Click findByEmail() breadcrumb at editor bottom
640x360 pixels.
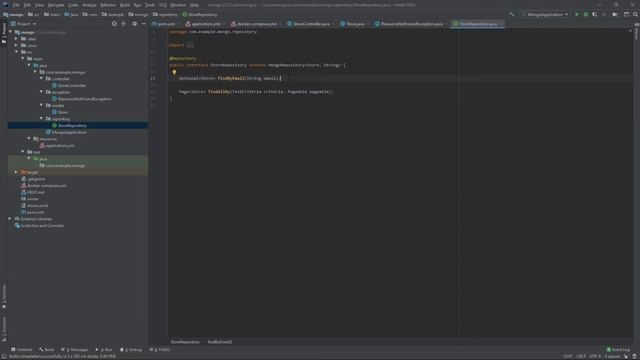tap(220, 342)
